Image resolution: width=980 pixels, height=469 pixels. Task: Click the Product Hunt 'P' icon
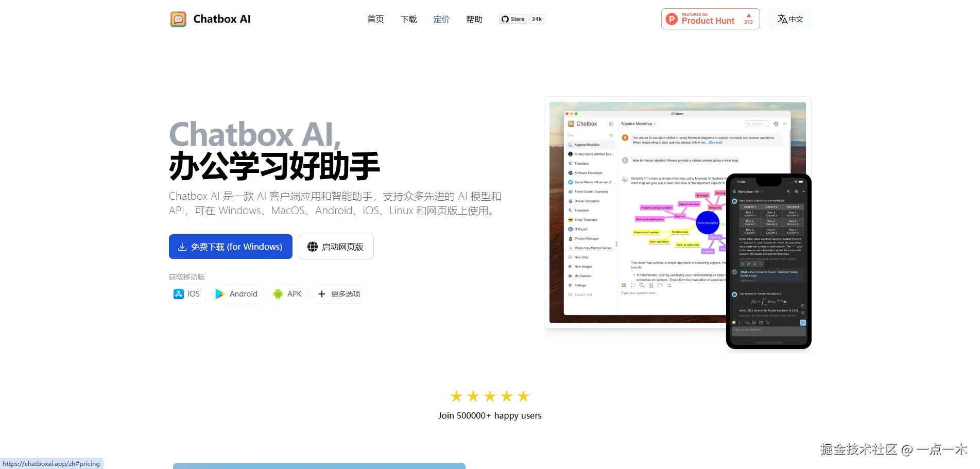tap(672, 19)
